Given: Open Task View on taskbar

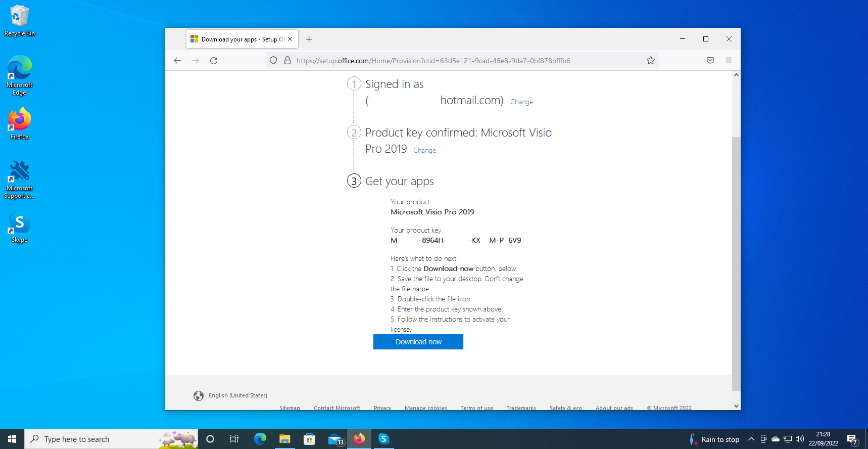Looking at the screenshot, I should click(x=234, y=439).
